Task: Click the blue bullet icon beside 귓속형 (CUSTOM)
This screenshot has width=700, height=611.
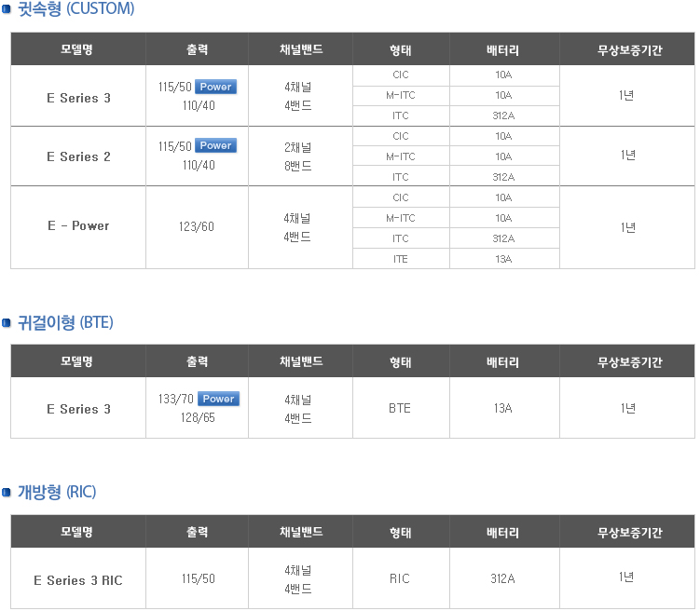Action: (7, 10)
